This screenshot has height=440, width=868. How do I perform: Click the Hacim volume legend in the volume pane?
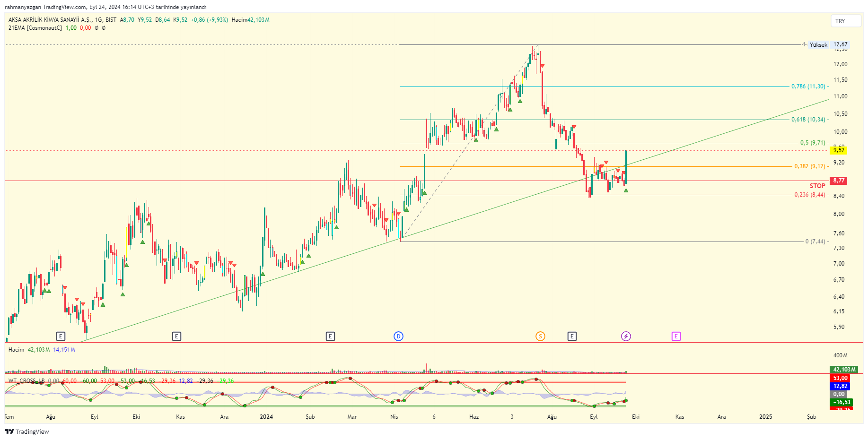(x=16, y=350)
